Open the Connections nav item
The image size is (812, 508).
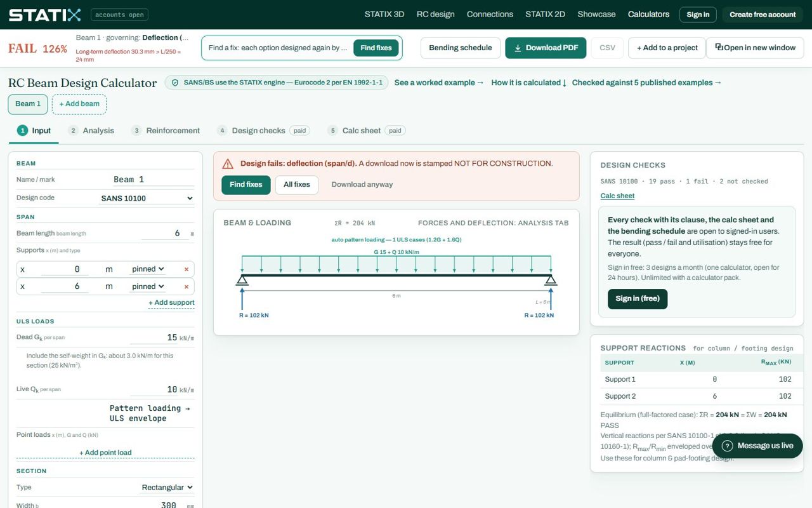click(490, 14)
